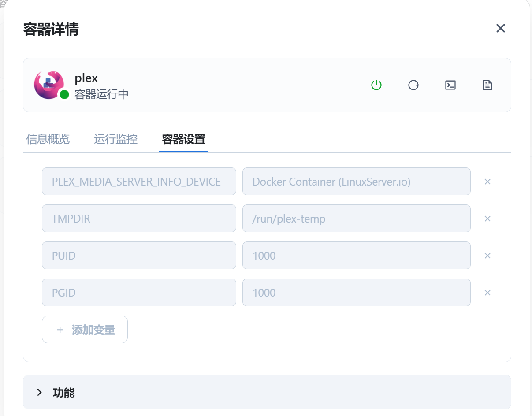Click the TMPDIR variable name field
532x416 pixels.
coord(139,218)
